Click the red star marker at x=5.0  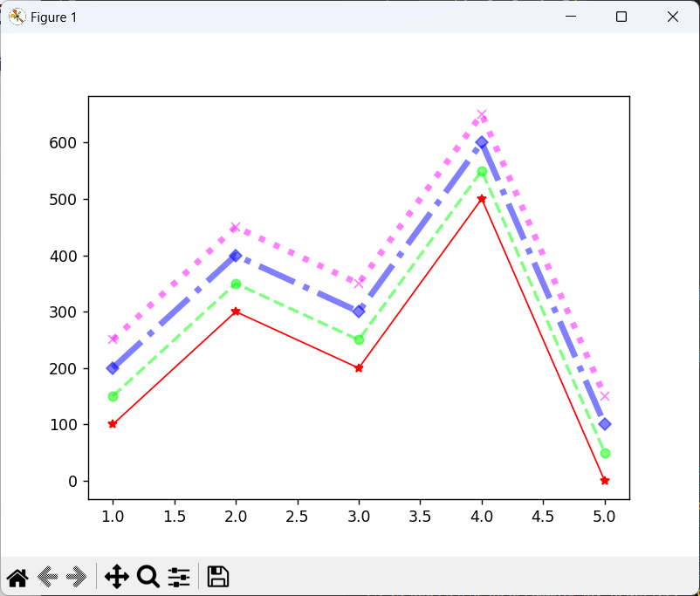605,481
